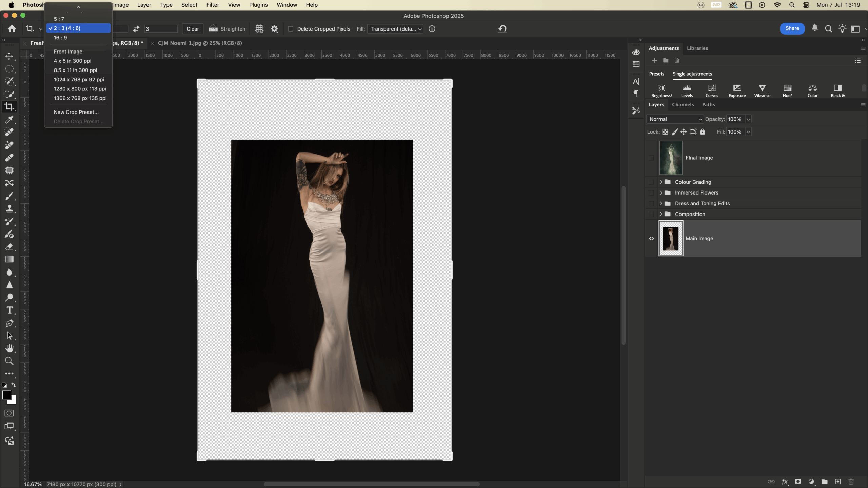Click the Clear button
The image size is (868, 488).
pyautogui.click(x=193, y=29)
